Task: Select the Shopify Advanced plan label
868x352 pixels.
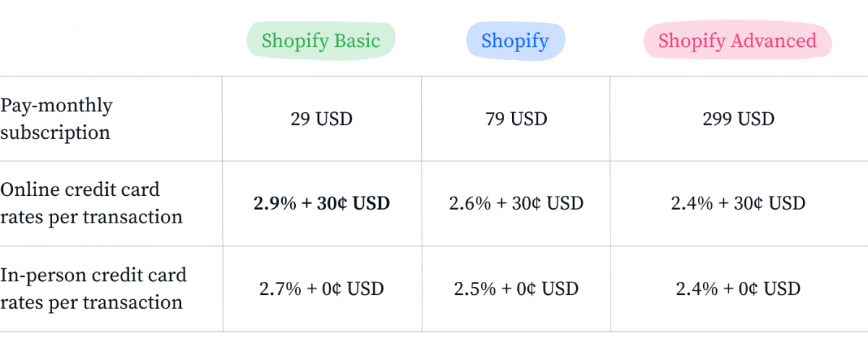Action: pos(737,41)
